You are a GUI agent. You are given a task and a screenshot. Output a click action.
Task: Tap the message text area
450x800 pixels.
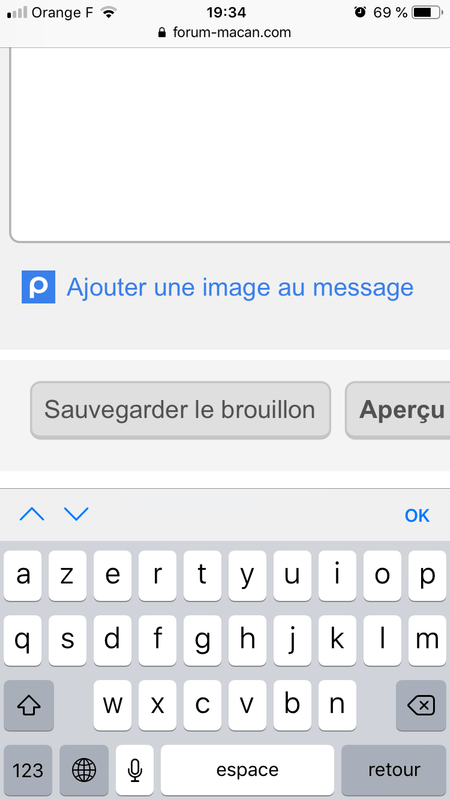230,145
